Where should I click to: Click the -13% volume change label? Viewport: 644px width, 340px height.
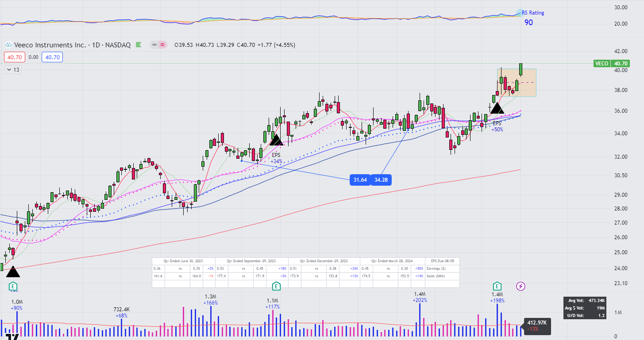point(532,329)
